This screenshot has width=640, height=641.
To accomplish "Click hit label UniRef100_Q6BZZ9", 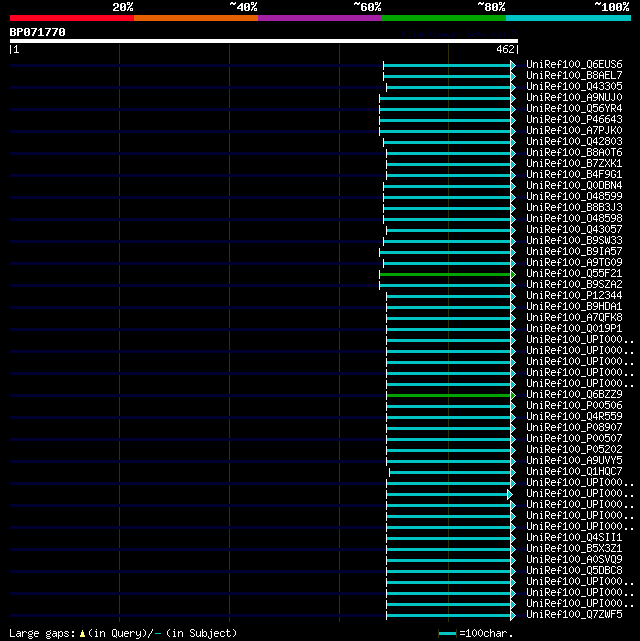I will pos(574,395).
